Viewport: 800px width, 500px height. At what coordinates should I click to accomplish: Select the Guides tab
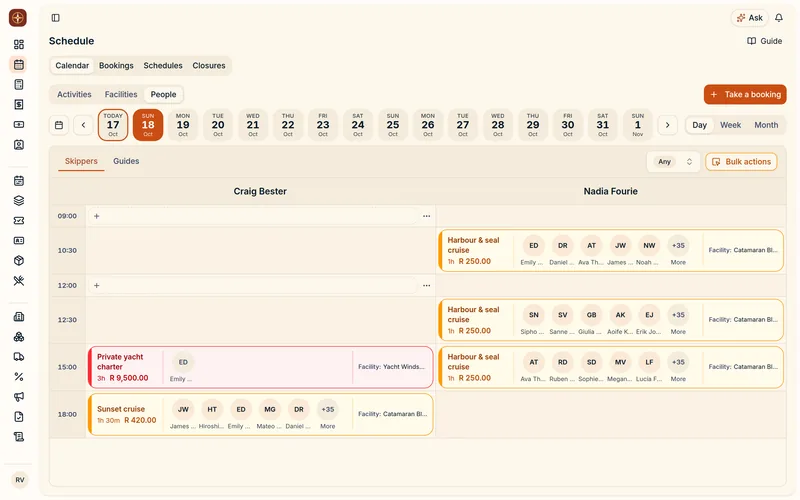[126, 161]
